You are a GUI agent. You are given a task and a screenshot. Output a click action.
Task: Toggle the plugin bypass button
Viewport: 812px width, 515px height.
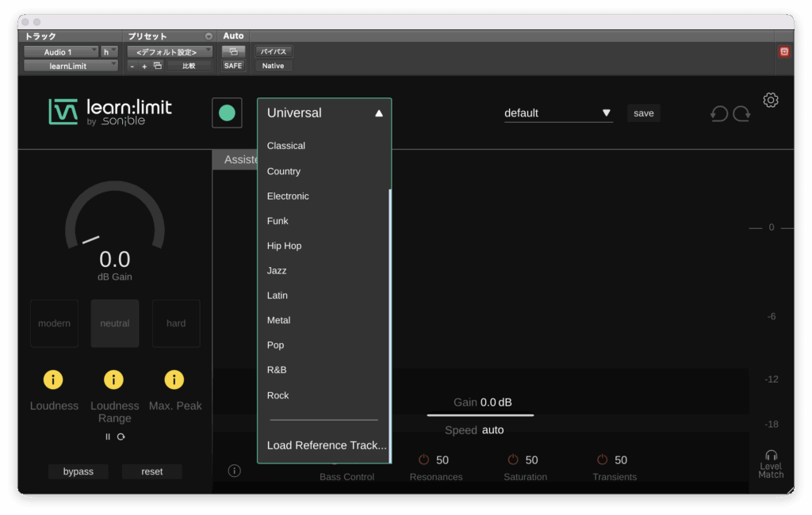(x=79, y=471)
